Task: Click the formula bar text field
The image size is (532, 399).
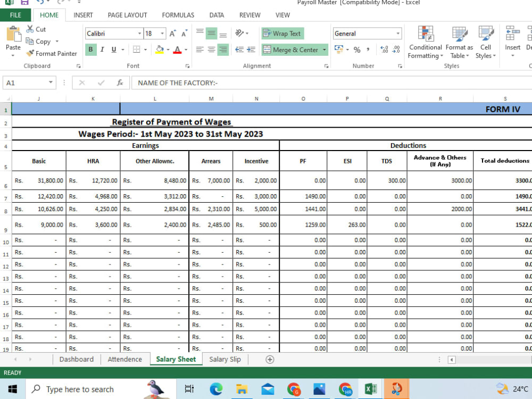Action: 332,83
